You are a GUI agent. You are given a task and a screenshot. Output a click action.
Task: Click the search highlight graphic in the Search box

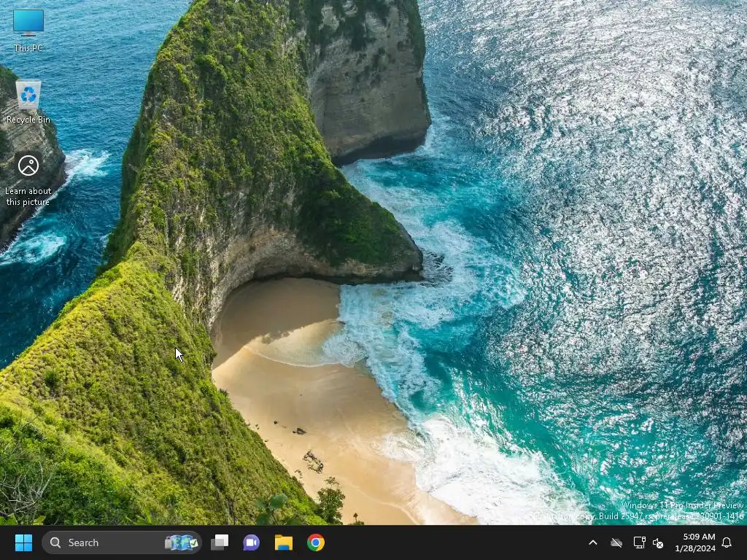181,542
